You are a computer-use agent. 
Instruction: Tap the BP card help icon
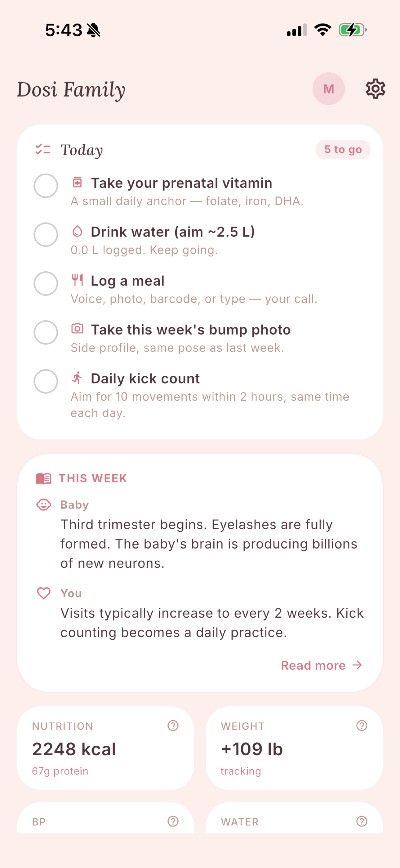(x=173, y=821)
